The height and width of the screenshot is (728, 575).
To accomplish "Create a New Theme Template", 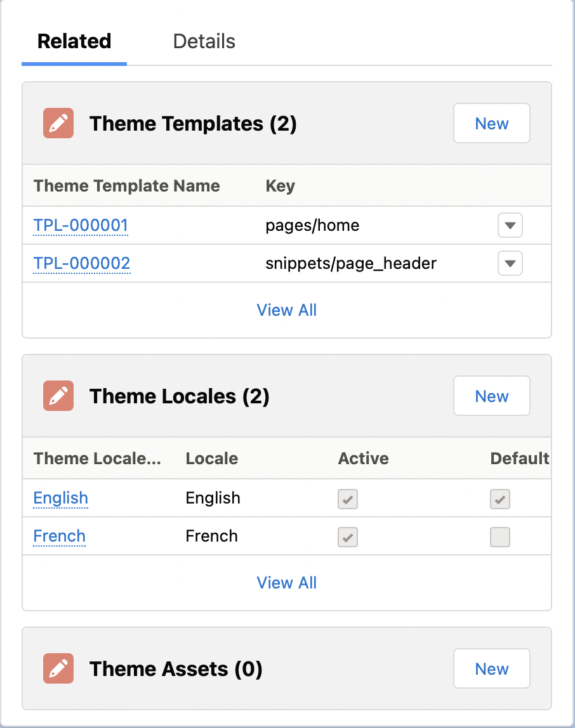I will point(492,123).
